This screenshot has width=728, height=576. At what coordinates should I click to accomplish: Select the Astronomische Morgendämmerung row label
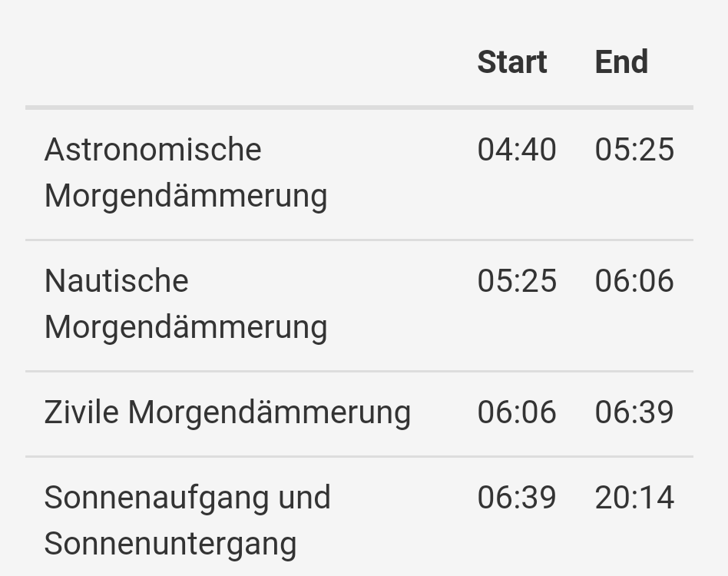185,172
